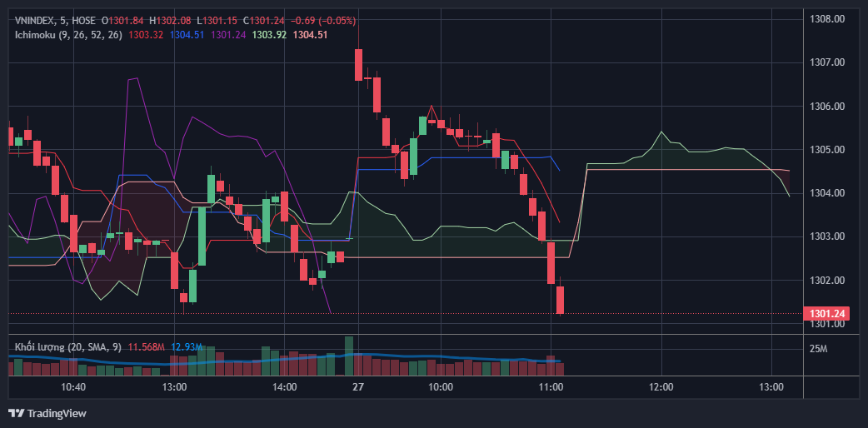Click the 10:40 time axis label

pos(73,387)
